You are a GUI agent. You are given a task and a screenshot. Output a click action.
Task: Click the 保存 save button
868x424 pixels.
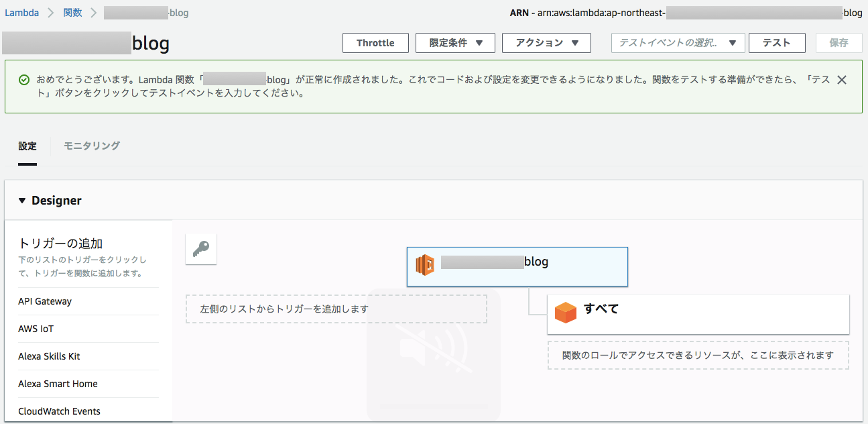tap(839, 43)
